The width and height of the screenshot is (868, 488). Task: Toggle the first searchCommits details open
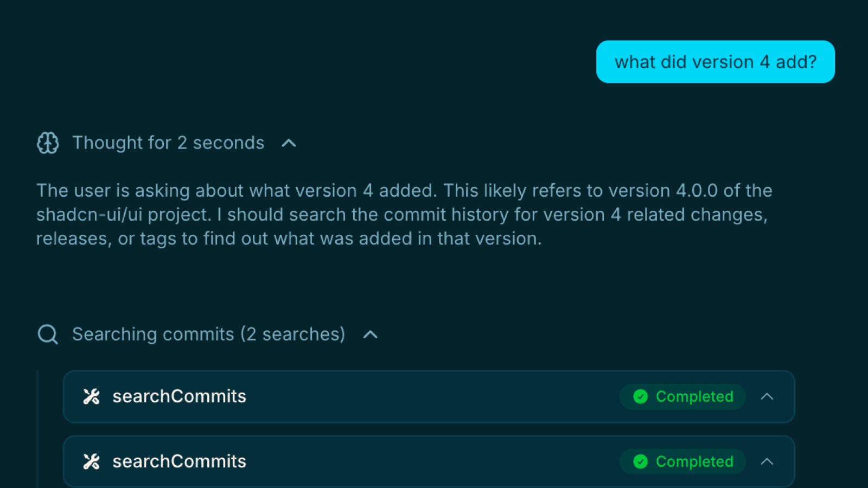(x=768, y=396)
